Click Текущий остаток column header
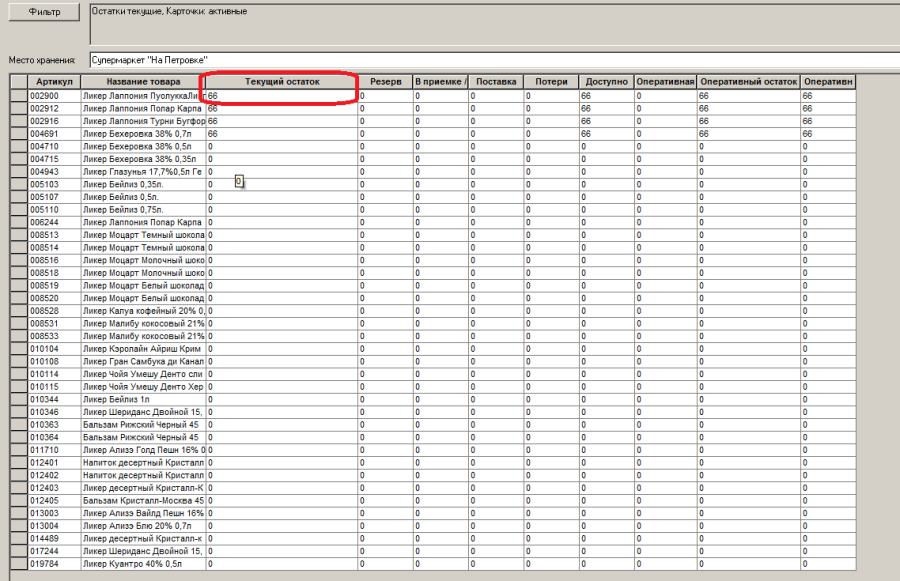The height and width of the screenshot is (581, 900). [282, 82]
